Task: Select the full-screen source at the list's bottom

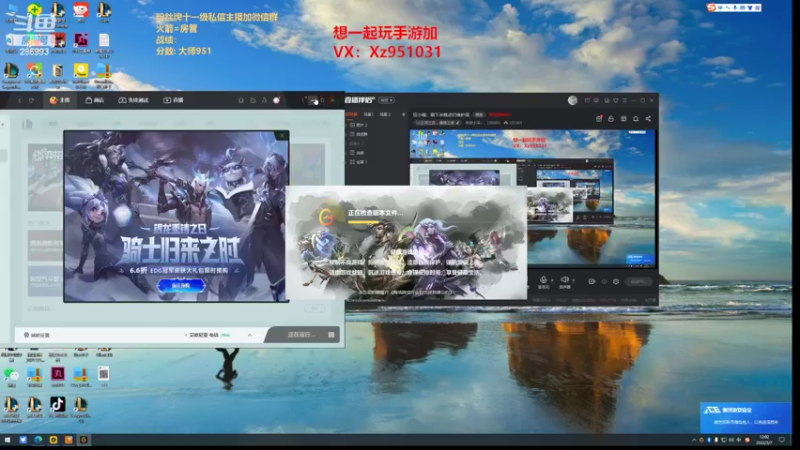Action: [x=358, y=162]
